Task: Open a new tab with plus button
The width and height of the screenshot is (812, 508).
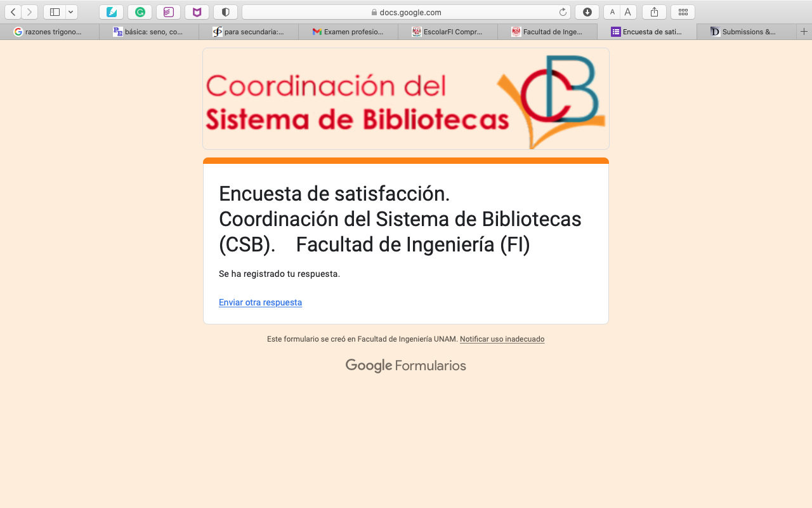Action: click(804, 32)
